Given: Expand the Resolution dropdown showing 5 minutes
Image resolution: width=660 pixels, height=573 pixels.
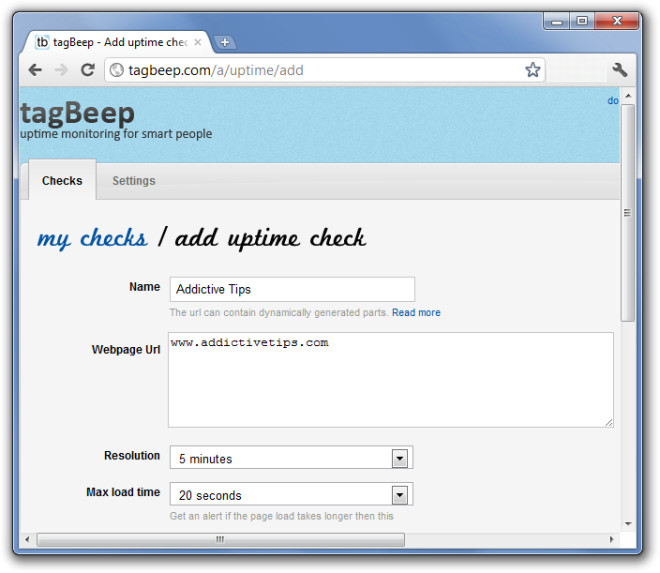Looking at the screenshot, I should pos(291,458).
